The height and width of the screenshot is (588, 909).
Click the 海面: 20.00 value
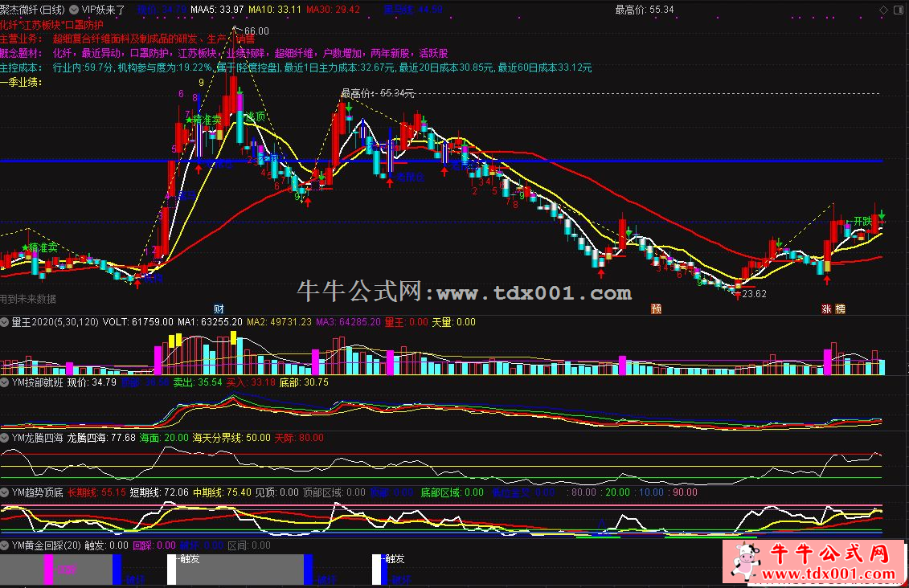pos(165,438)
